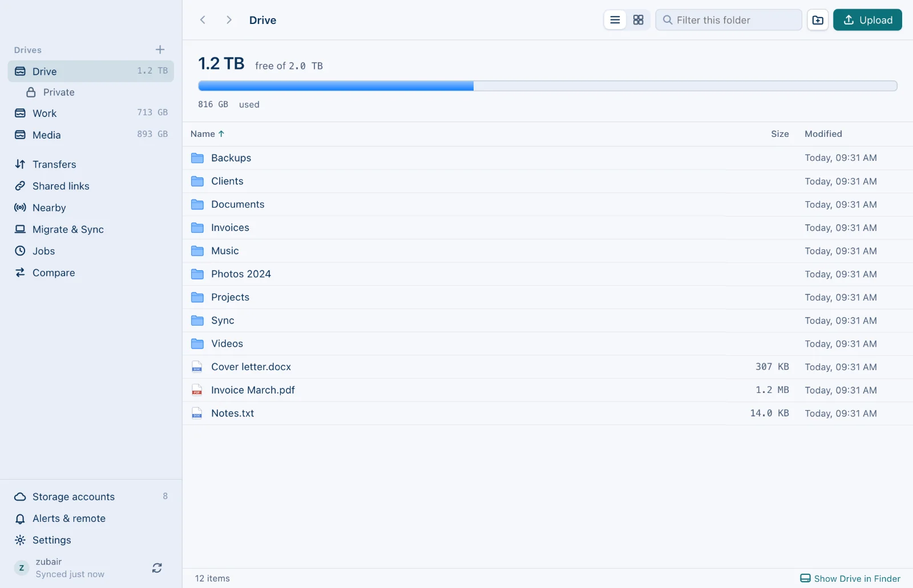Click the storage usage bar
913x588 pixels.
pos(547,86)
